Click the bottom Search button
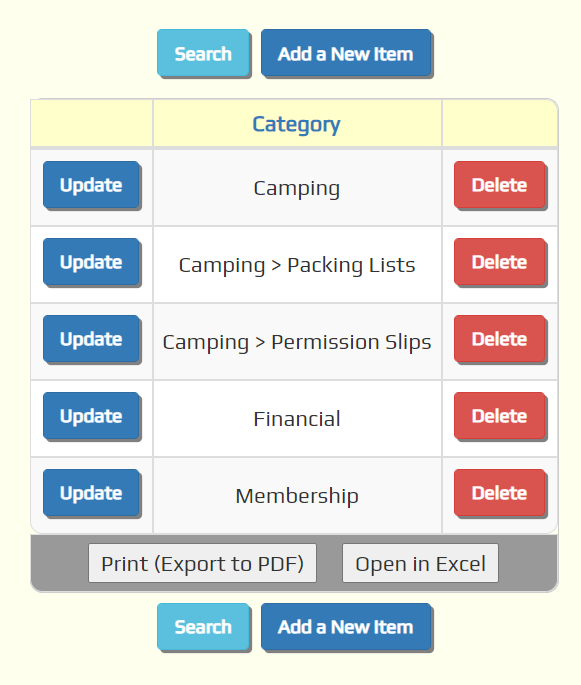This screenshot has height=685, width=581. coord(203,627)
